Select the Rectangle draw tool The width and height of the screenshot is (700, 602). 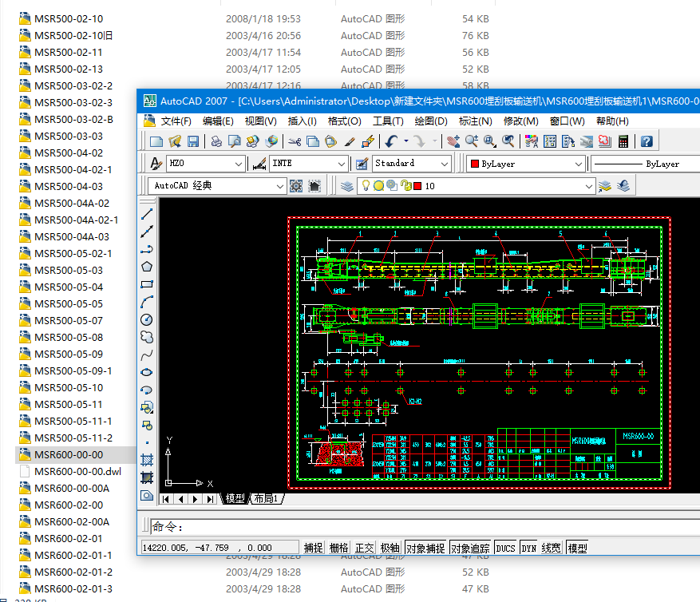[147, 284]
